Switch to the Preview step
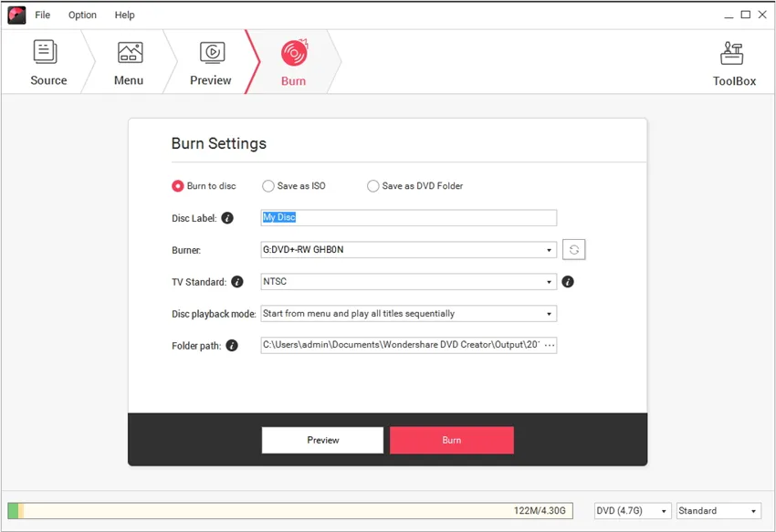This screenshot has width=776, height=532. pyautogui.click(x=210, y=61)
